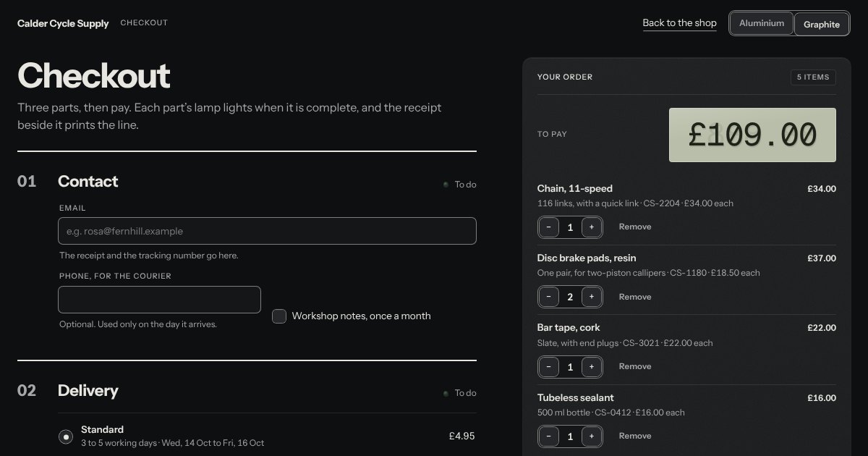Decrease Chain, 11-speed quantity
This screenshot has width=868, height=456.
pos(548,227)
